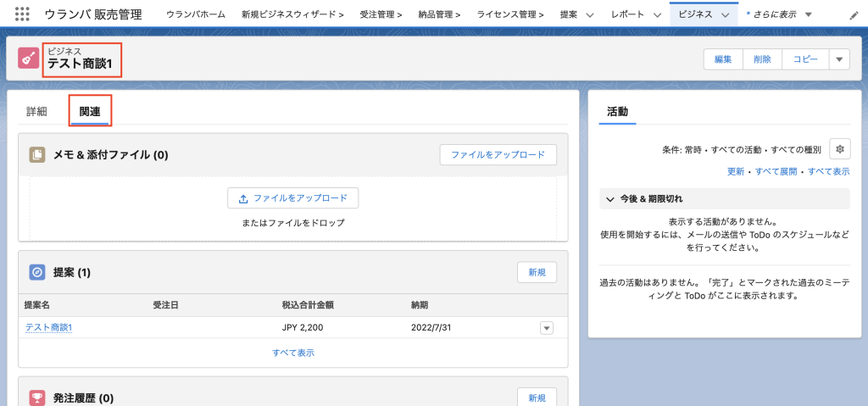Click the 税込合計金額 column header
868x406 pixels.
307,304
